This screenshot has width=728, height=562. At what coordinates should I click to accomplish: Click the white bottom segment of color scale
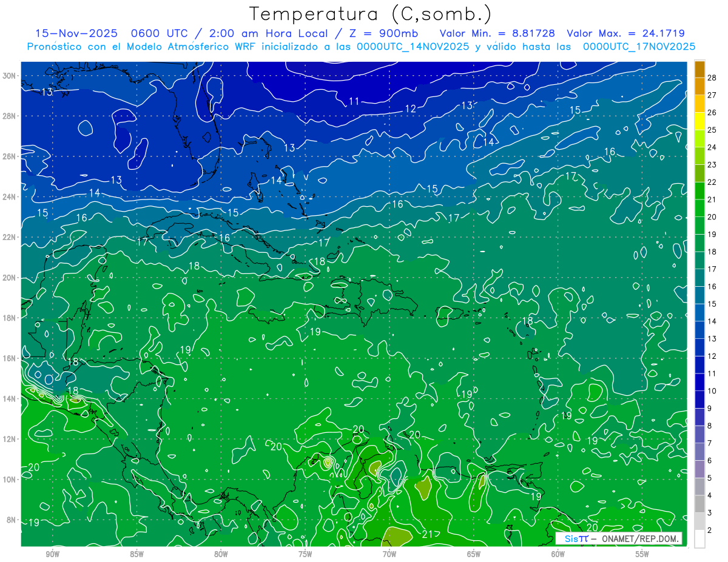(x=699, y=538)
